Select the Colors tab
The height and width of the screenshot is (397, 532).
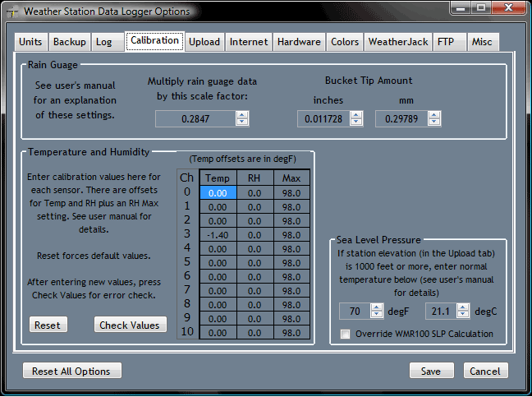[345, 42]
